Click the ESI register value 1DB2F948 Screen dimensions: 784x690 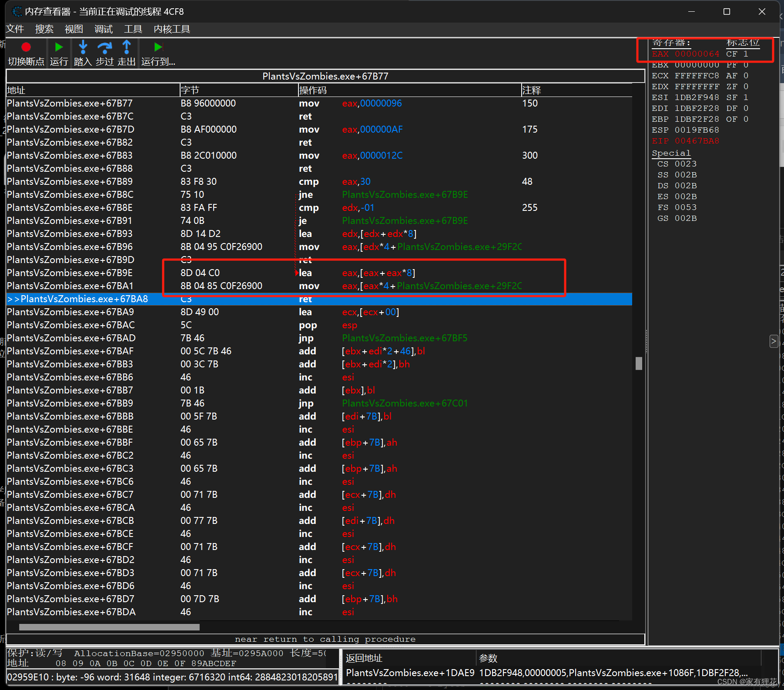click(x=697, y=97)
